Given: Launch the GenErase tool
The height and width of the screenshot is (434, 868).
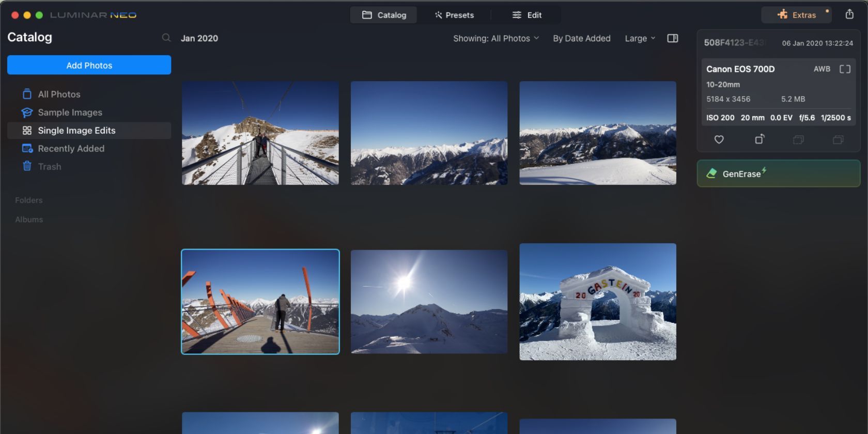Looking at the screenshot, I should point(778,174).
